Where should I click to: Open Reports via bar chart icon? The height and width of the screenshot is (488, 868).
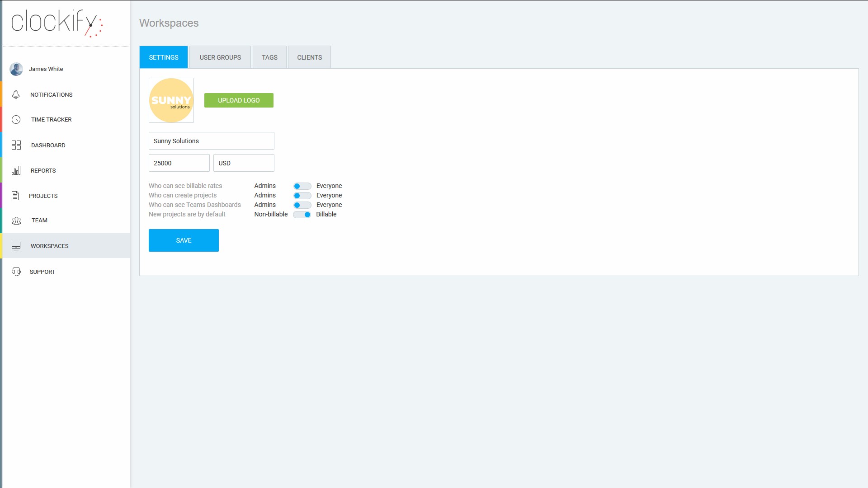pyautogui.click(x=16, y=171)
